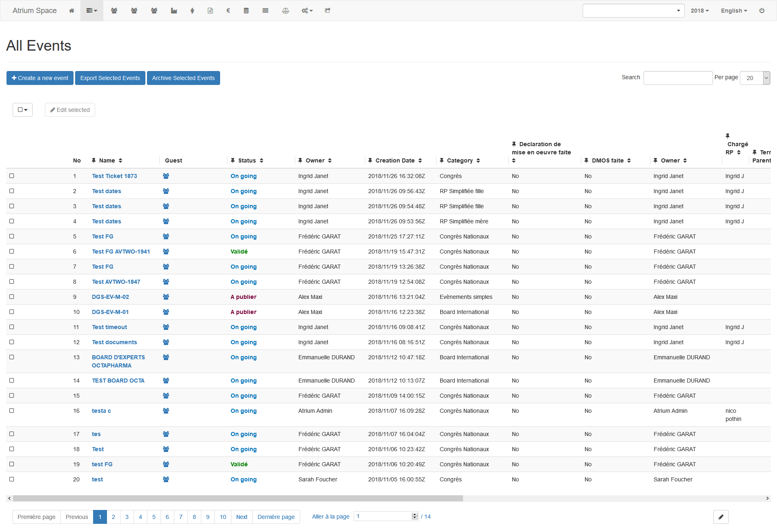Check the BOARD D'EXPERTS OCTAPHARMA row checkbox
Image resolution: width=777 pixels, height=532 pixels.
click(x=12, y=357)
